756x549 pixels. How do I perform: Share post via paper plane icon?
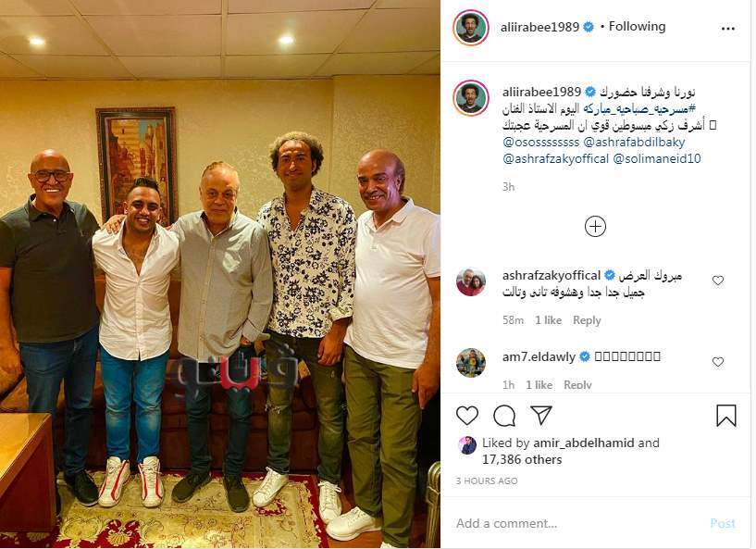pyautogui.click(x=541, y=415)
